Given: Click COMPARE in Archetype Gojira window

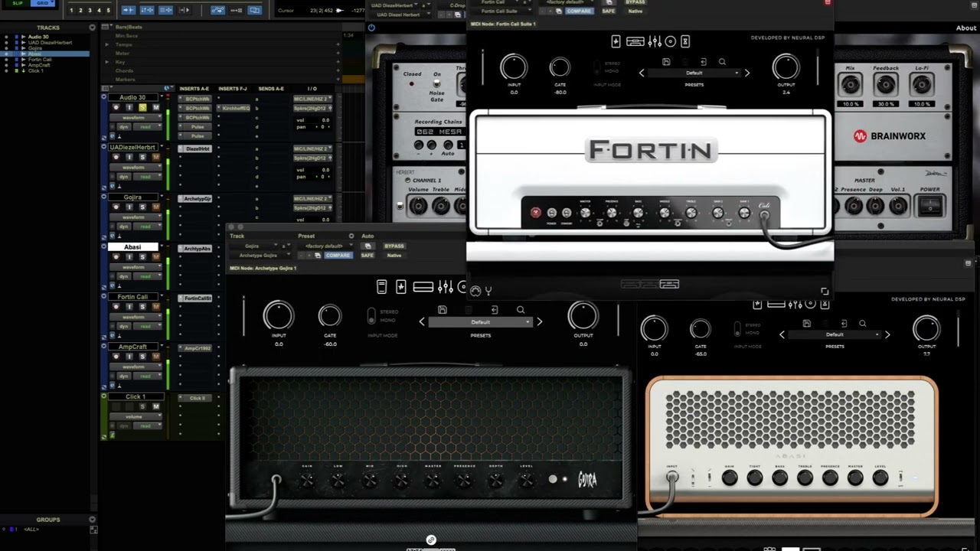Looking at the screenshot, I should click(x=338, y=256).
